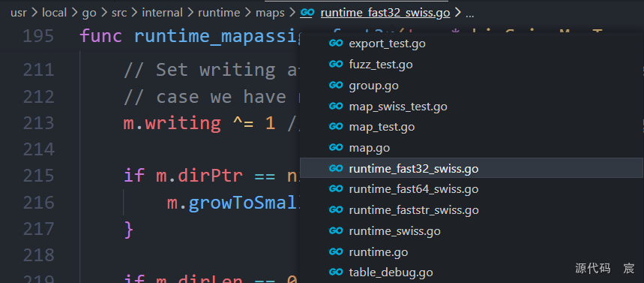The width and height of the screenshot is (644, 283).
Task: Click Go icon beside map_test.go
Action: tap(336, 127)
